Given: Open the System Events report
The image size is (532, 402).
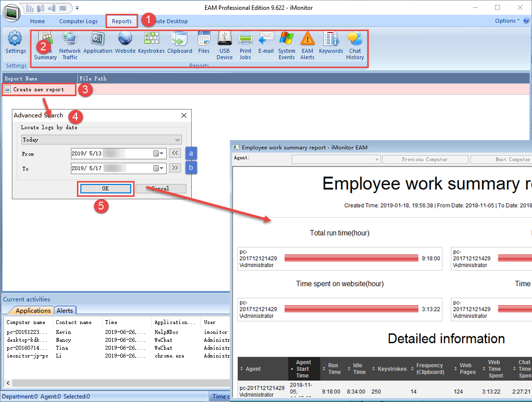Looking at the screenshot, I should pos(286,46).
